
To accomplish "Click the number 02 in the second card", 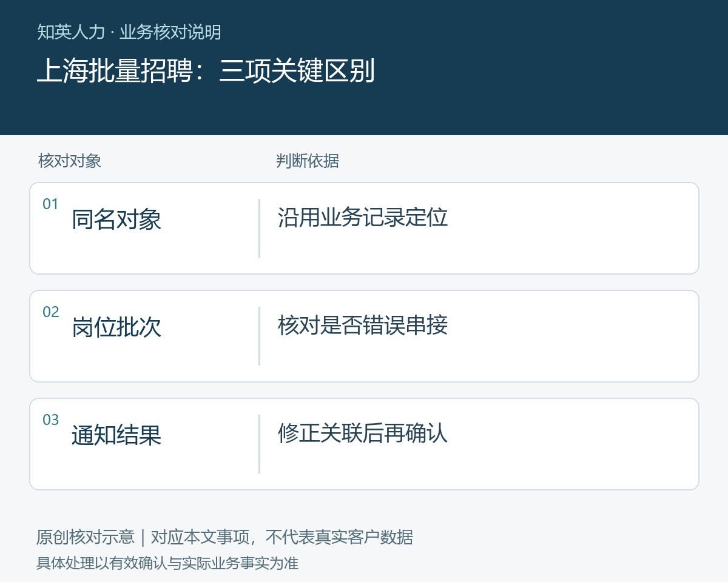I will coord(50,312).
